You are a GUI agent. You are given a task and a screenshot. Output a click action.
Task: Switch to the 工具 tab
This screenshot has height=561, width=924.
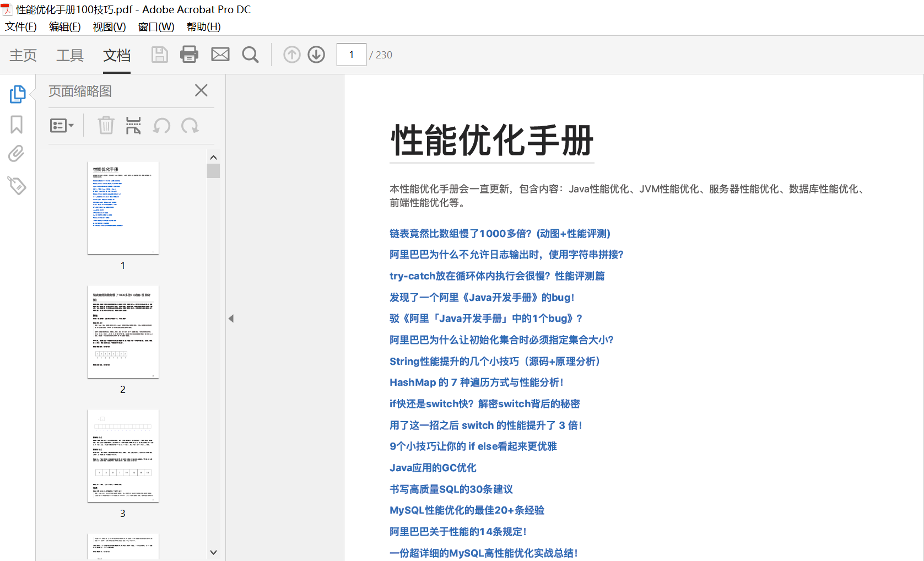click(x=70, y=55)
